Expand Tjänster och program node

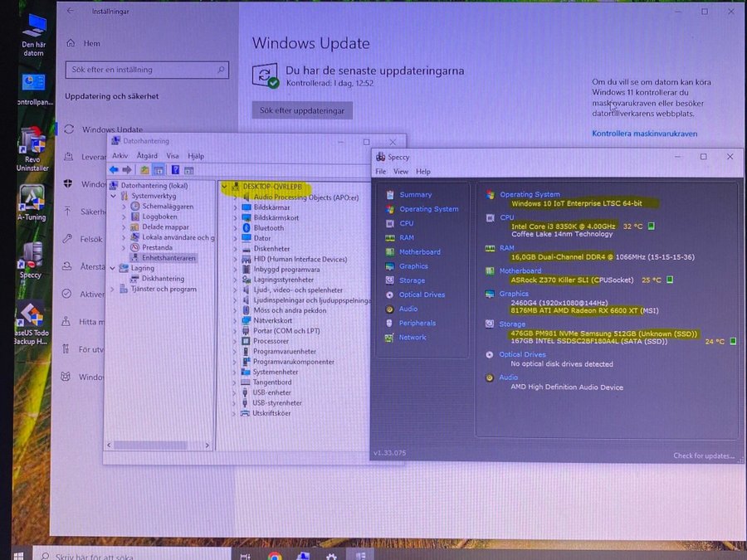click(112, 289)
